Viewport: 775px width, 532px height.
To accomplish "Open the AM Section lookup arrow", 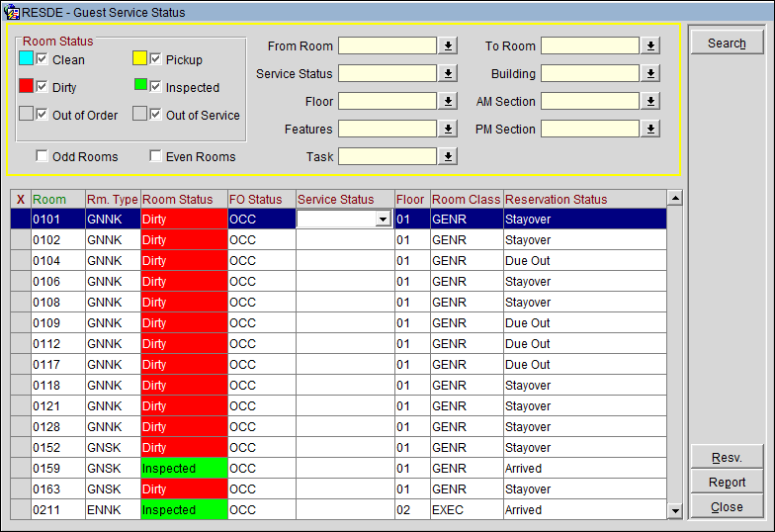I will [x=650, y=101].
